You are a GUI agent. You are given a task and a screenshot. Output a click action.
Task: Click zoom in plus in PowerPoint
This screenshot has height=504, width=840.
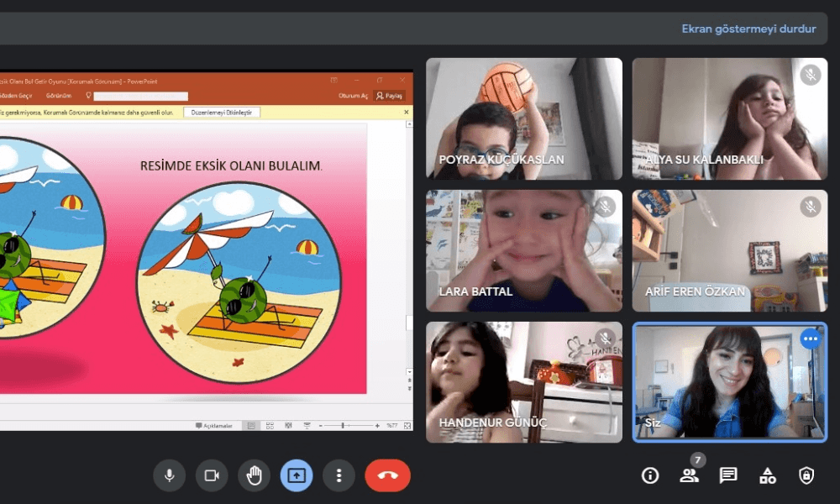(x=377, y=426)
